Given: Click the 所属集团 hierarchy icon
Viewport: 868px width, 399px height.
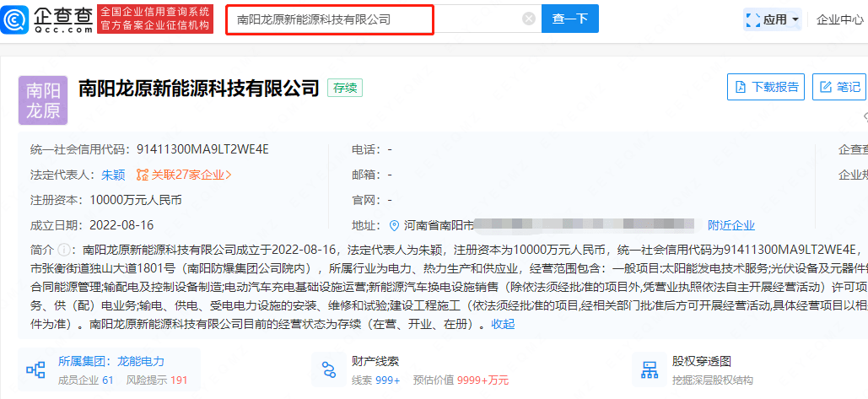Looking at the screenshot, I should (x=36, y=369).
